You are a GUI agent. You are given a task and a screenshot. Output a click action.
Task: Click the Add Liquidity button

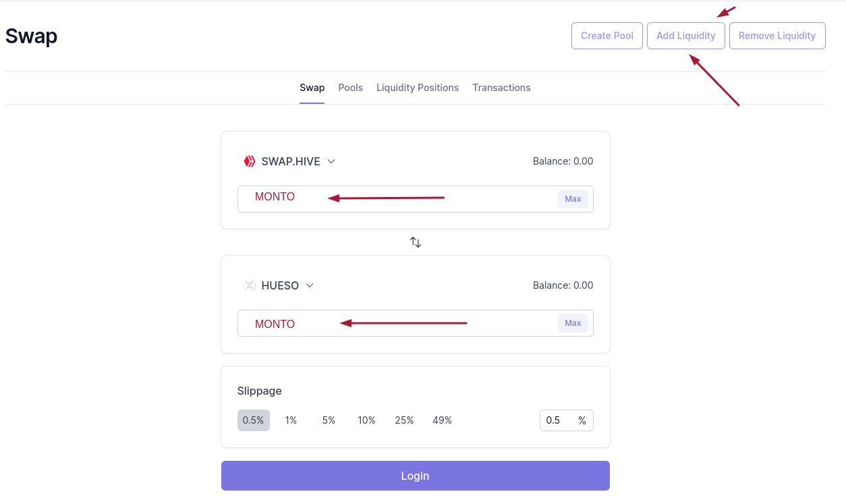tap(686, 36)
